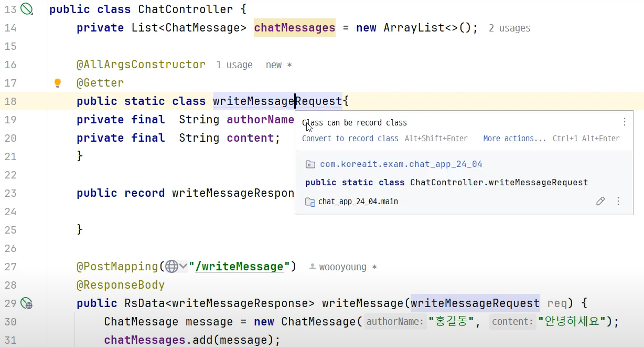Click RsData return type on line 29
The image size is (644, 348).
[144, 303]
